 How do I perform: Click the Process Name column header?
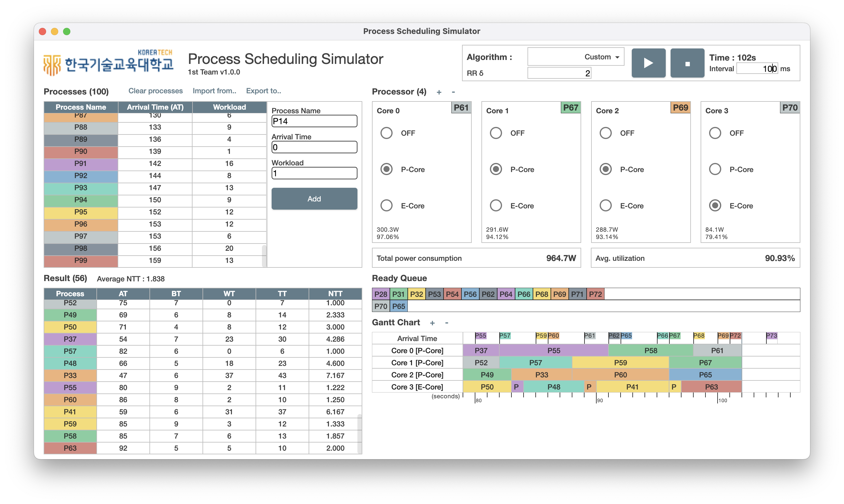(x=80, y=107)
